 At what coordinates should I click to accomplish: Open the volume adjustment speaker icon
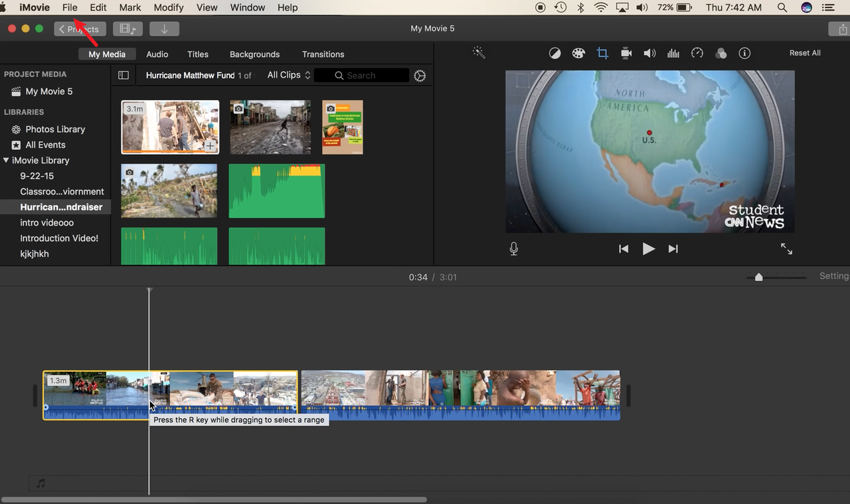[x=649, y=54]
